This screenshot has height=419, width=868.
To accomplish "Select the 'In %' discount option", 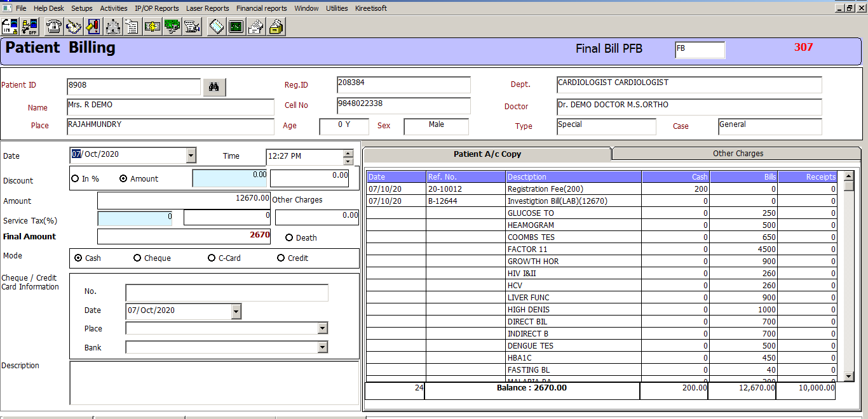I will point(76,179).
